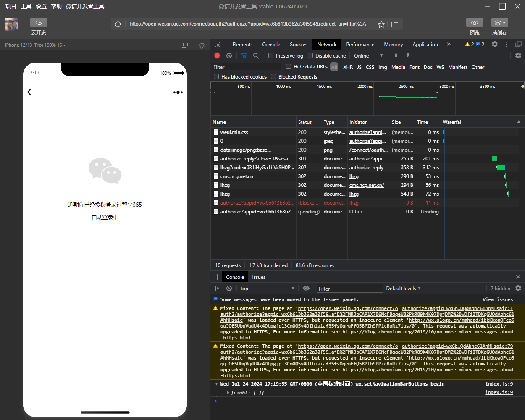Open the blog.chromium.org link in the first warning

coord(428,332)
